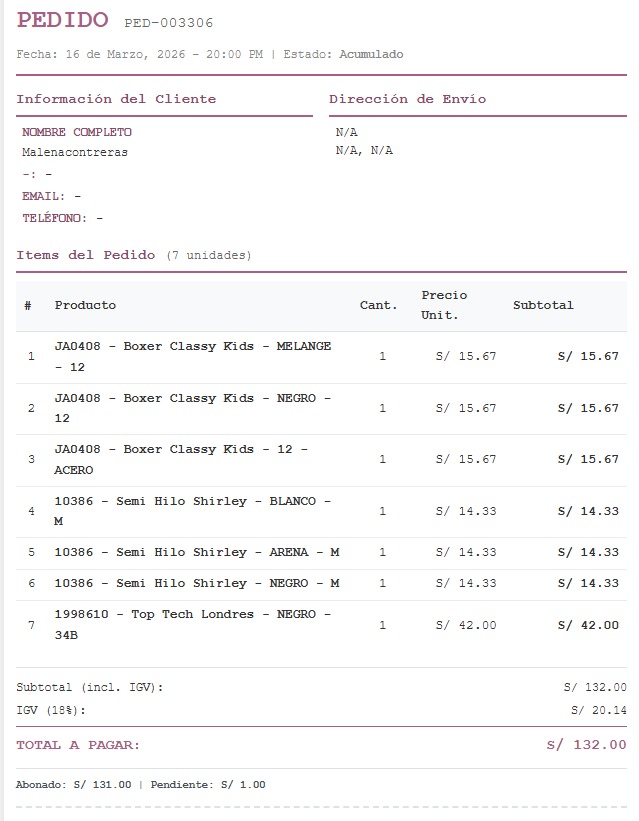Click the Producto column header
This screenshot has height=821, width=639.
point(85,305)
